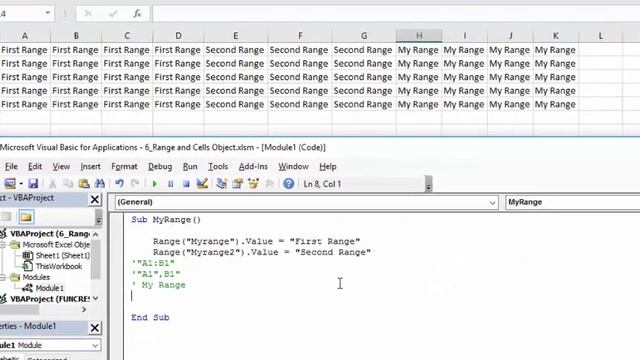Viewport: 640px width, 360px height.
Task: Click the View Object icon in Project pane
Action: [x=6, y=217]
